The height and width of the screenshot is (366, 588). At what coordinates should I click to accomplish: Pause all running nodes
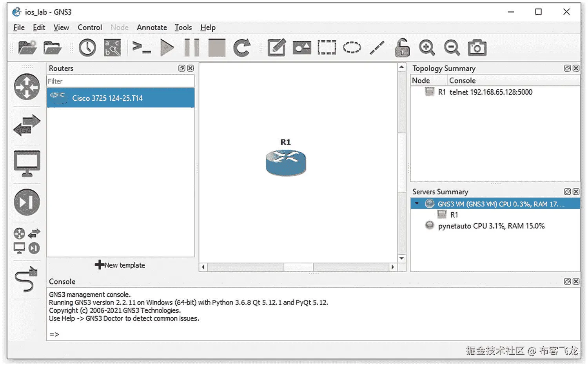tap(192, 47)
